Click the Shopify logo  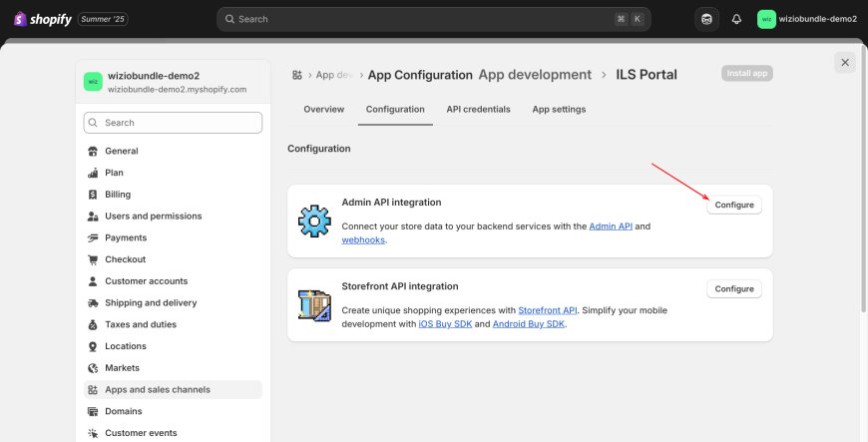(x=43, y=19)
